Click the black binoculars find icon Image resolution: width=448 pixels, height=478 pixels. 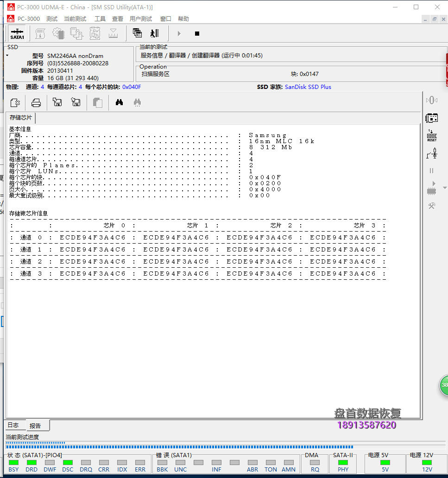point(119,102)
